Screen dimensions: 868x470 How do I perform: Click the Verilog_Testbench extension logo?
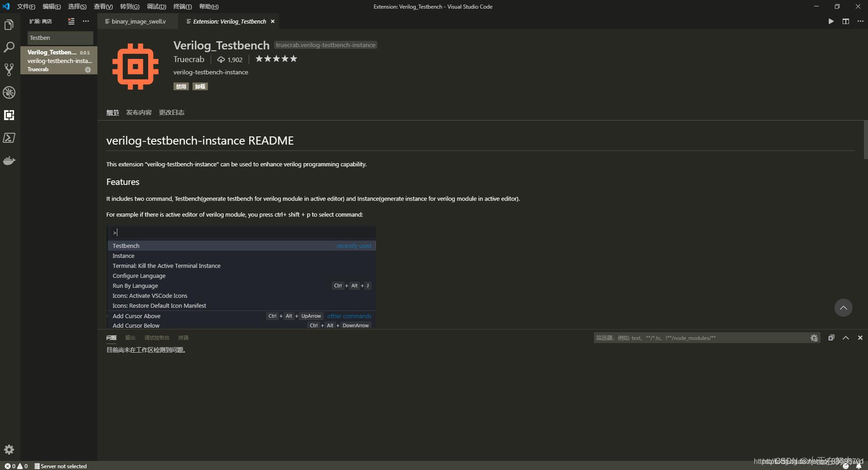(x=135, y=67)
